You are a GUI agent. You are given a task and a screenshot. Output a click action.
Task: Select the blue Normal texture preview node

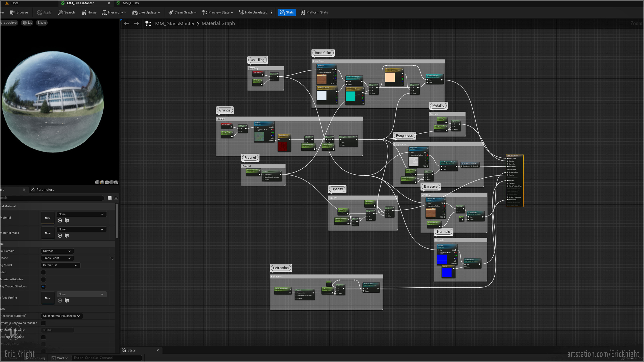pos(442,259)
